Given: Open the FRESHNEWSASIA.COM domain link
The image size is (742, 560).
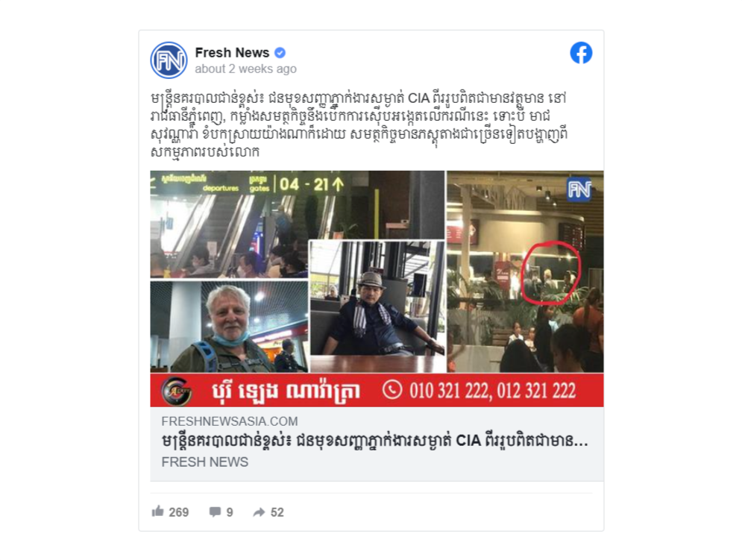Looking at the screenshot, I should [230, 421].
